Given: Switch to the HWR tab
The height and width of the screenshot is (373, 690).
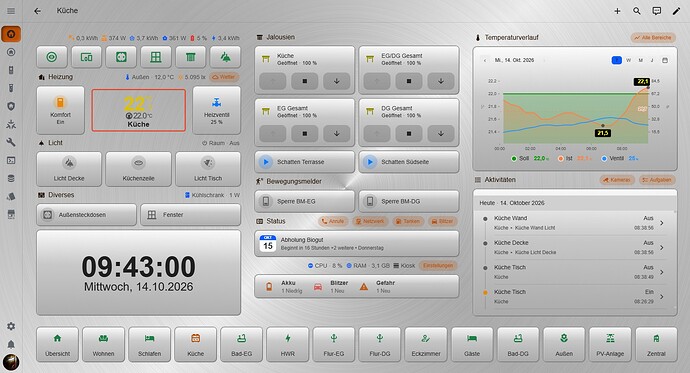Looking at the screenshot, I should point(288,345).
